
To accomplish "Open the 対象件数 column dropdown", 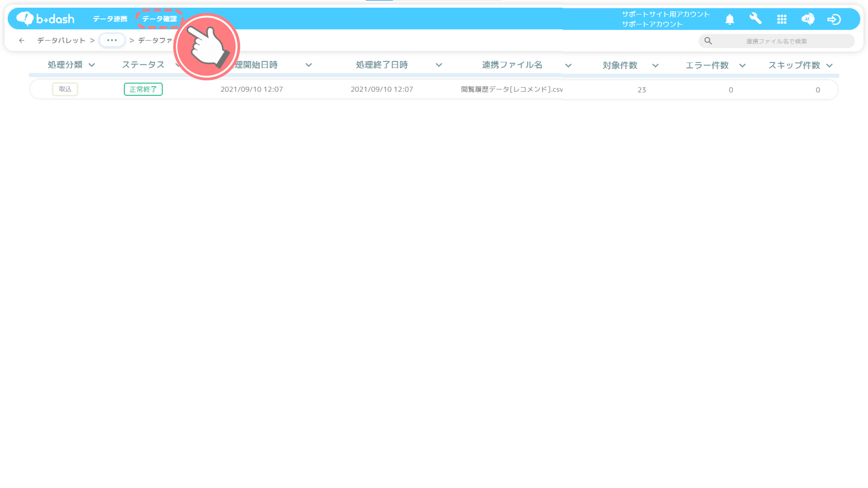I will (655, 66).
